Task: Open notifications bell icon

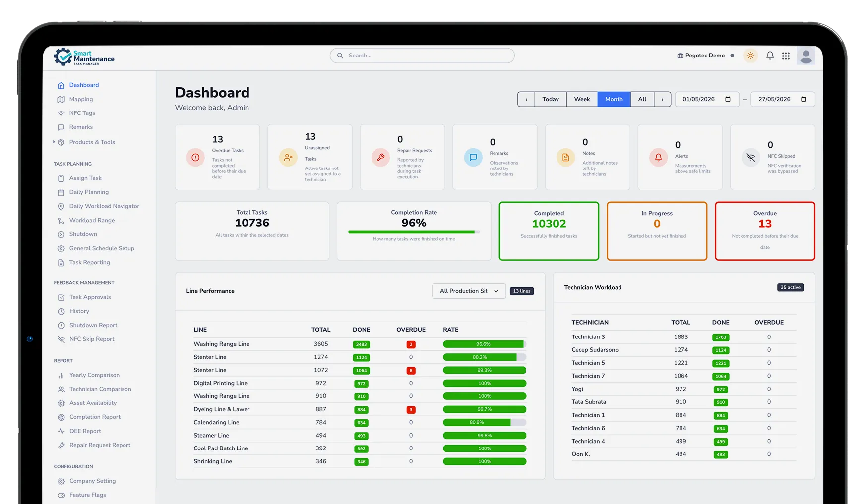Action: tap(770, 56)
